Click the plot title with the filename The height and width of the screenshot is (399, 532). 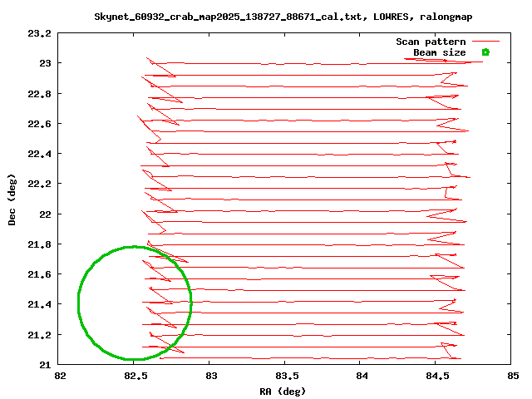pos(283,17)
